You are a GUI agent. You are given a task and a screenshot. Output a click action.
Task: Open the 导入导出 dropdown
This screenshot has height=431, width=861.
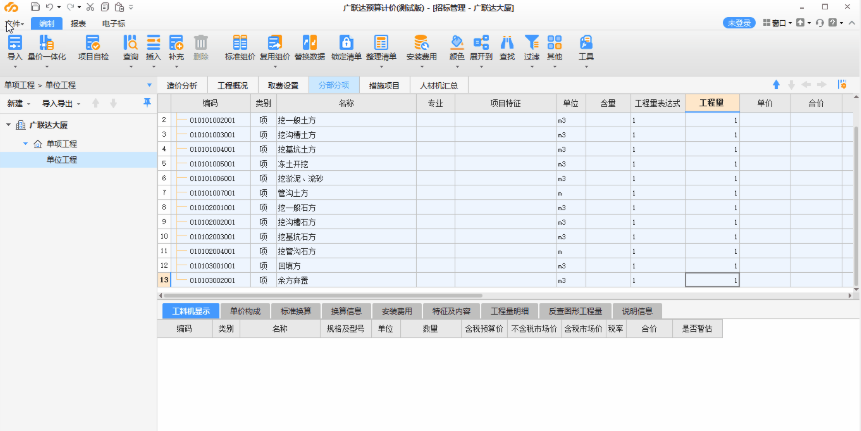coord(60,103)
